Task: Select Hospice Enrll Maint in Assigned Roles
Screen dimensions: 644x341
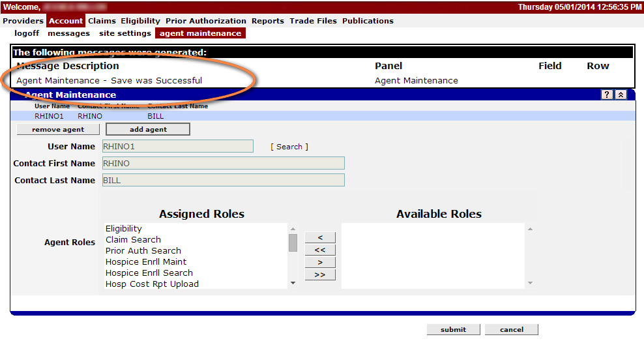Action: click(x=146, y=261)
